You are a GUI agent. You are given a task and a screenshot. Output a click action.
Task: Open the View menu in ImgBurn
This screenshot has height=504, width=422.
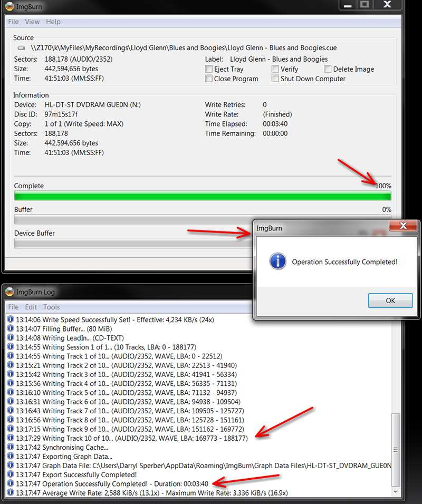(x=32, y=22)
